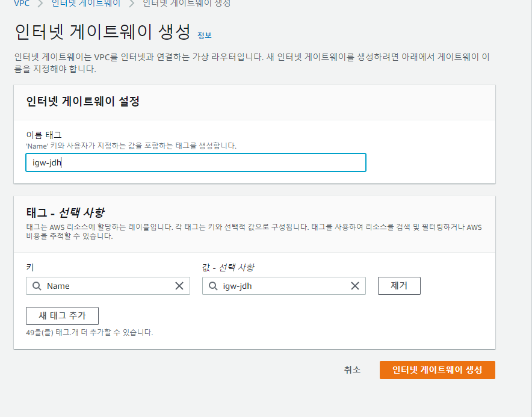532x417 pixels.
Task: Click the 태그 - 선택 사항 section heading
Action: tap(65, 213)
